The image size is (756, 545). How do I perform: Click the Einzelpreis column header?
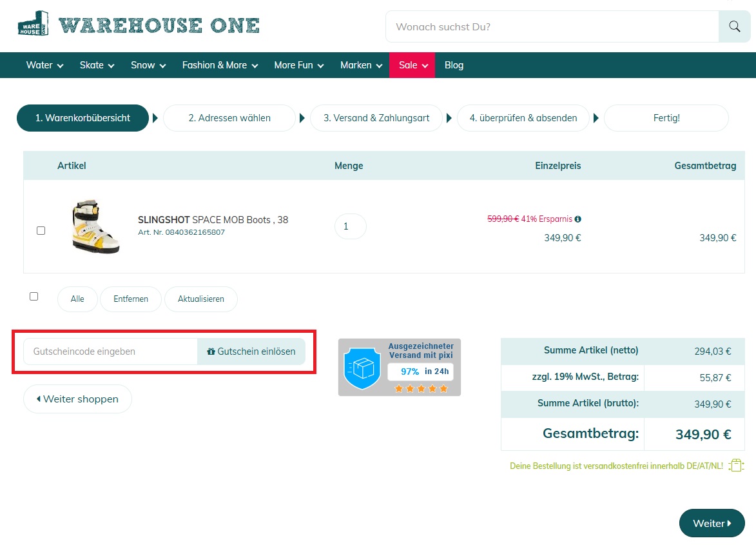[x=558, y=165]
